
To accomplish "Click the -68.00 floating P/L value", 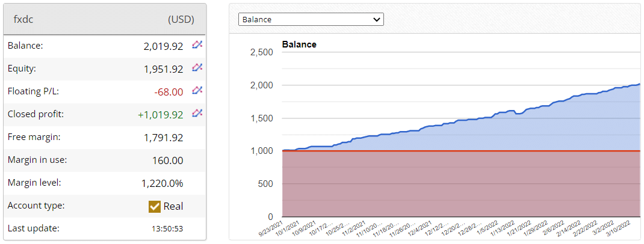I will (x=169, y=92).
